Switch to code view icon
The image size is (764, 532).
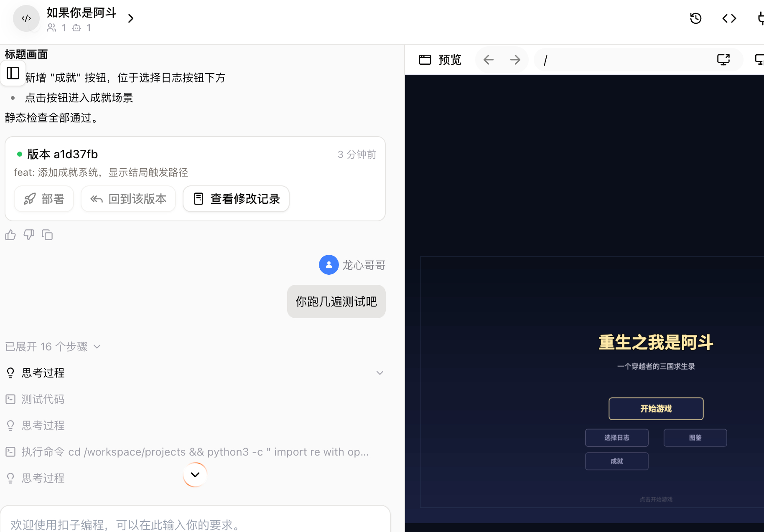(x=729, y=18)
